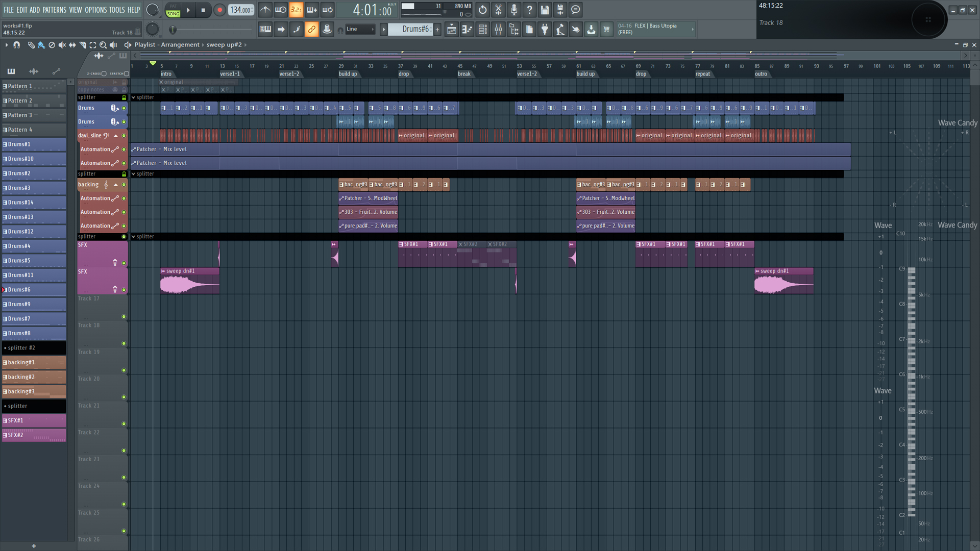Mute the davi_sline track green light
This screenshot has width=980, height=551.
pos(124,136)
